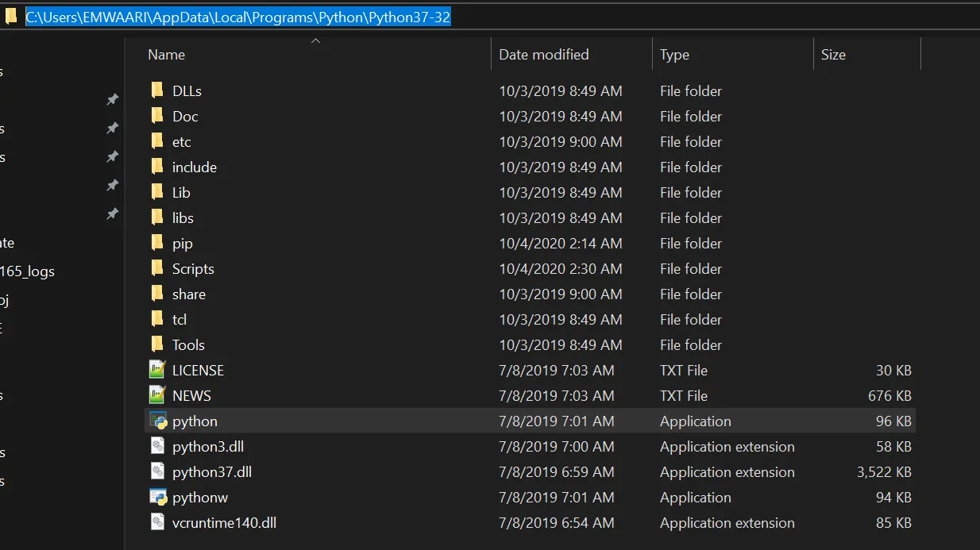Click pip's date 10/4/2020 2:14 AM
This screenshot has width=980, height=550.
561,244
